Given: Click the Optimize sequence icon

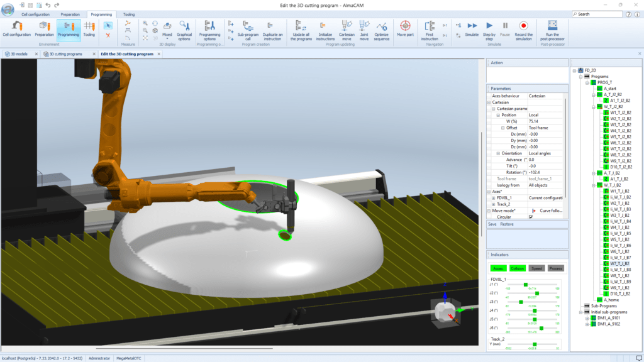Looking at the screenshot, I should point(382,28).
